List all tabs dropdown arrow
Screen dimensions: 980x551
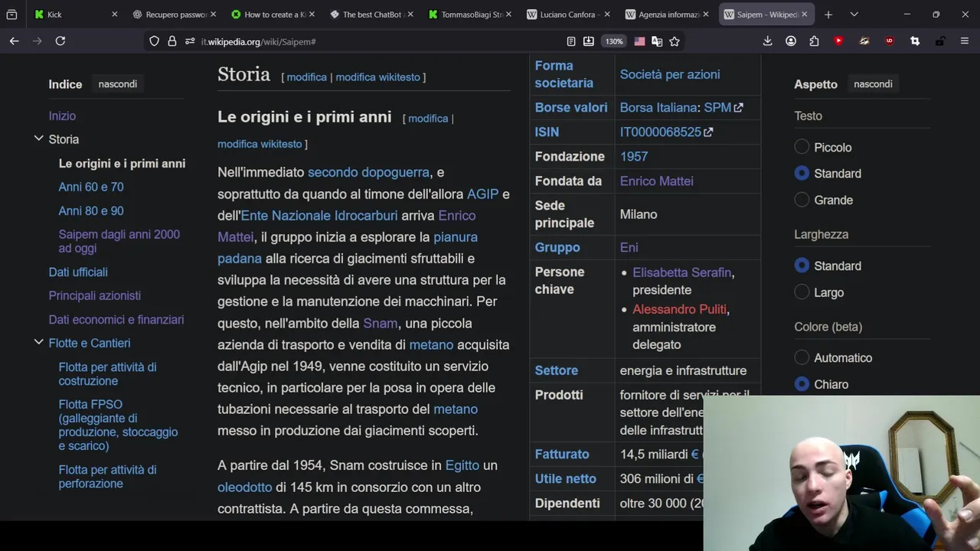(x=854, y=15)
